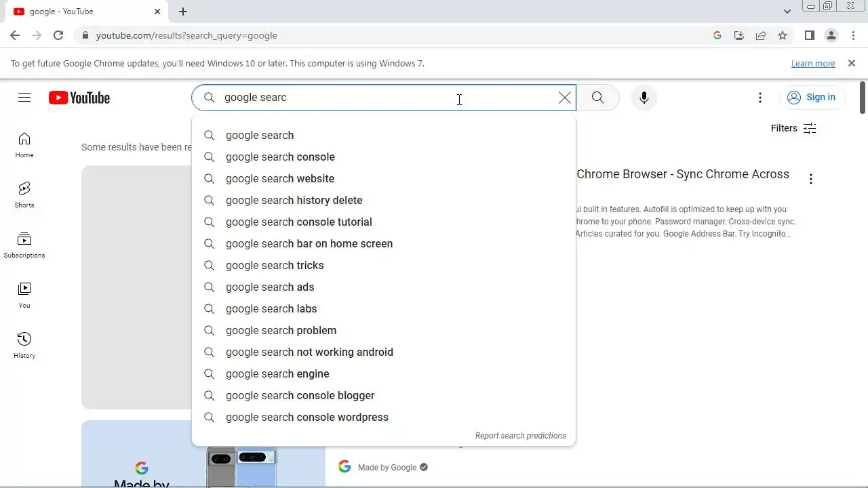This screenshot has width=868, height=488.
Task: Select suggestion "google search history delete"
Action: coord(384,201)
